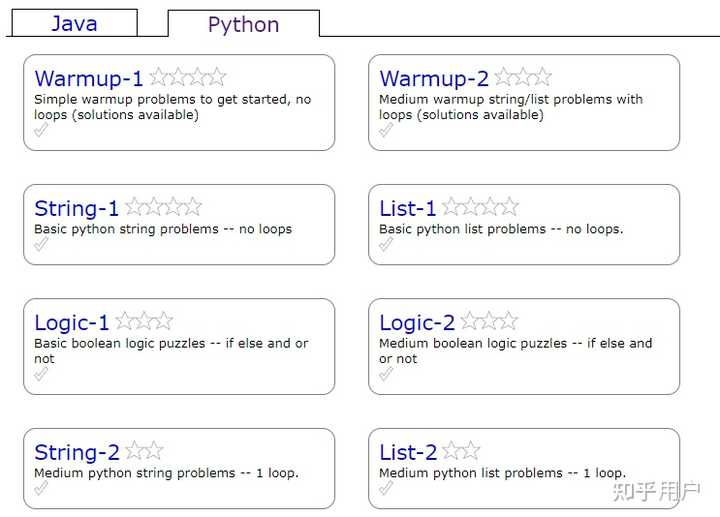The height and width of the screenshot is (517, 720).
Task: Click the stars next to Warmup-2
Action: 523,77
